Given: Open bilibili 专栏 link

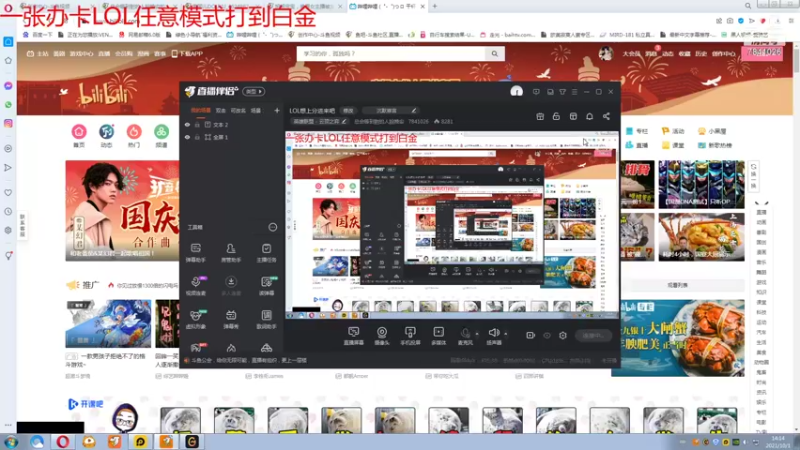Looking at the screenshot, I should click(x=637, y=131).
